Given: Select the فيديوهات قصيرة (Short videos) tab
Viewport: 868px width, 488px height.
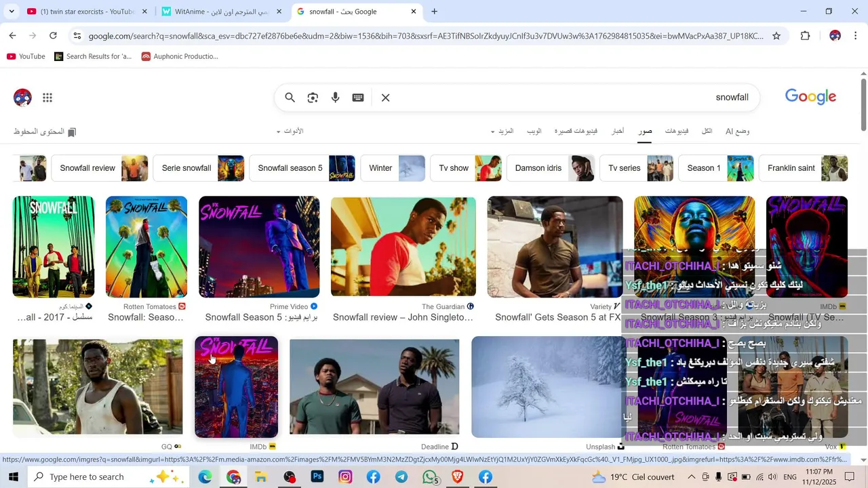Looking at the screenshot, I should pos(576,131).
